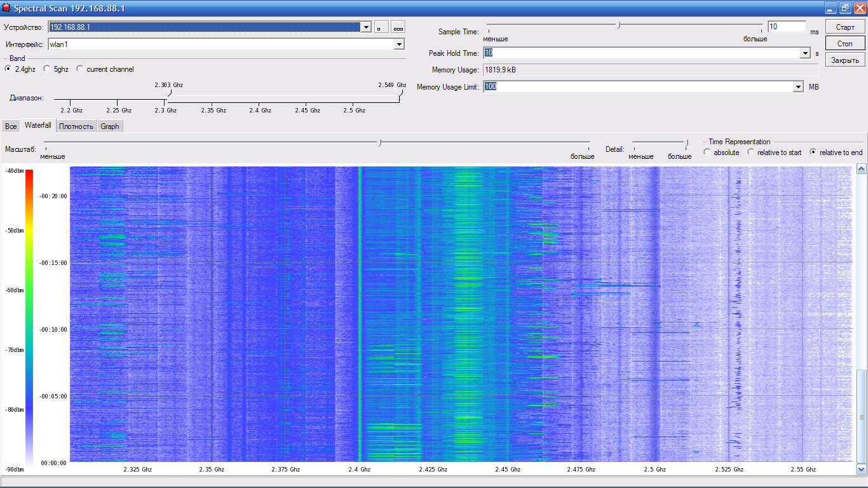Click the Закрыть button
This screenshot has width=868, height=488.
click(845, 60)
